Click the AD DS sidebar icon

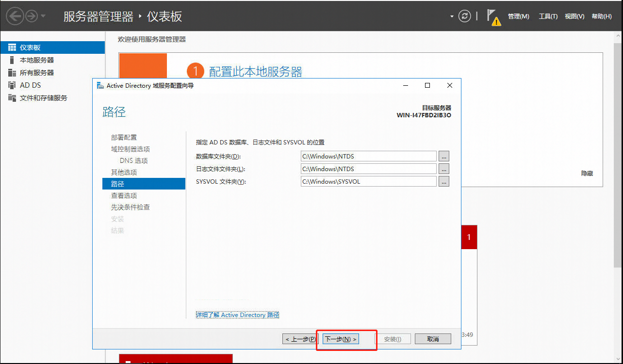point(12,85)
